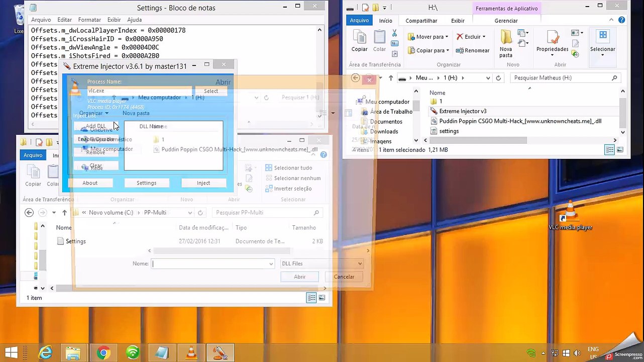Open the Formatar menu in Notepad
The image size is (644, 362).
coord(89,20)
